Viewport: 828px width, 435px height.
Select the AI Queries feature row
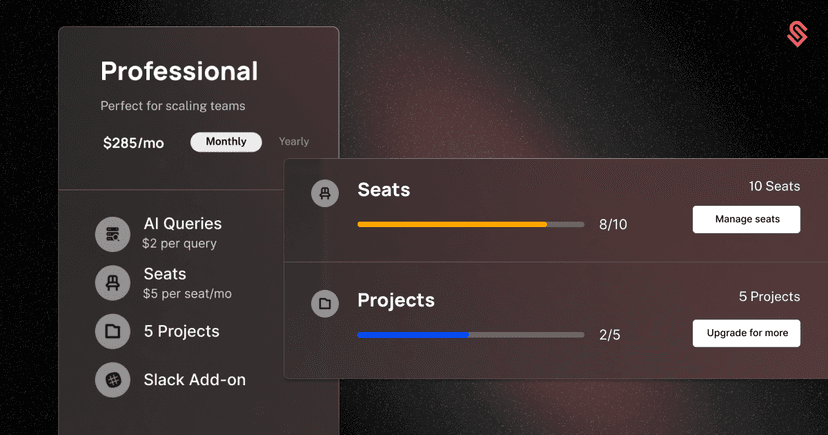click(181, 233)
